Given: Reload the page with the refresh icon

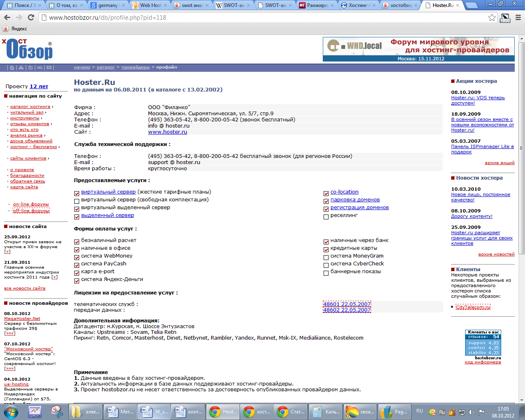Looking at the screenshot, I should 31,18.
